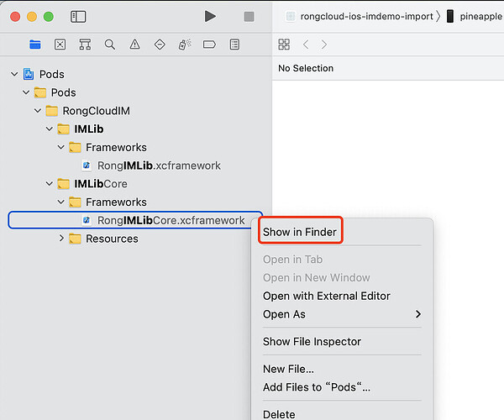Screen dimensions: 504x420
Task: Open the Report navigator list icon
Action: [234, 45]
